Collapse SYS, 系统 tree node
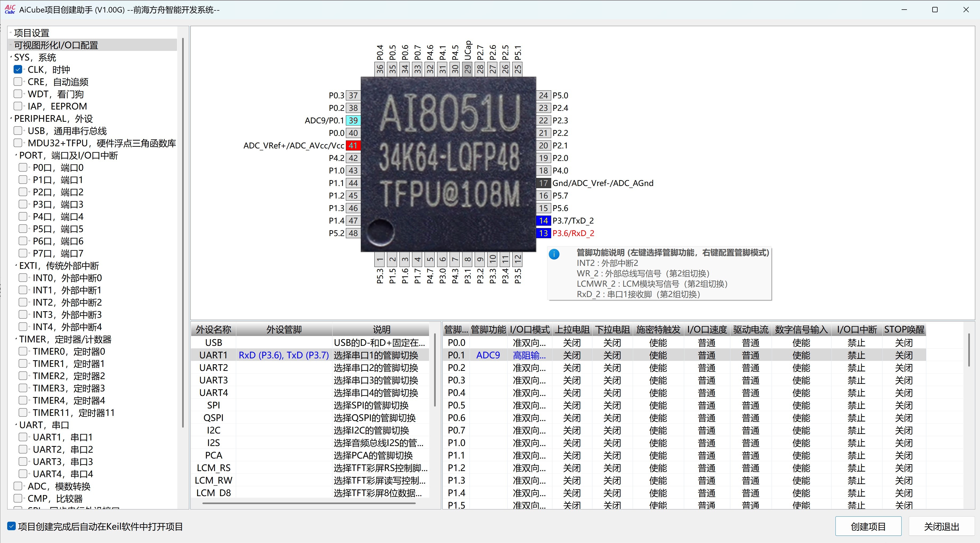980x543 pixels. click(11, 57)
